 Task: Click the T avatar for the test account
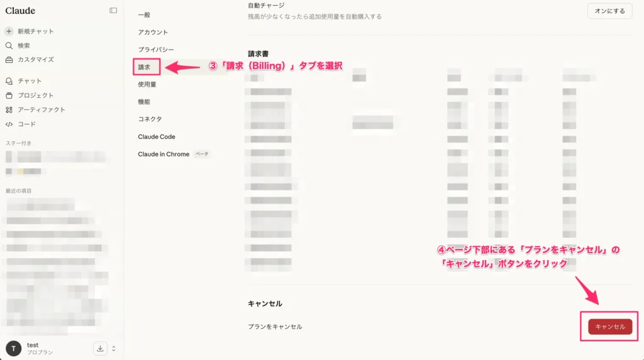pyautogui.click(x=14, y=349)
